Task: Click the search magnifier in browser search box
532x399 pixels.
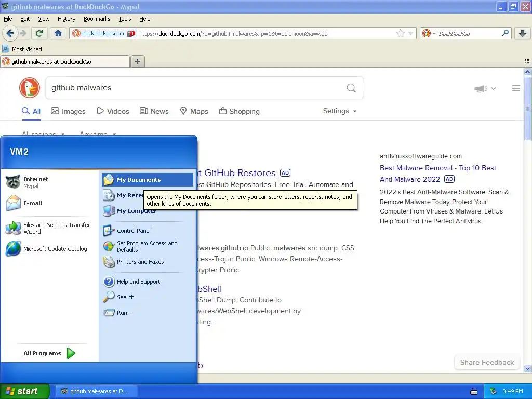Action: pos(505,33)
